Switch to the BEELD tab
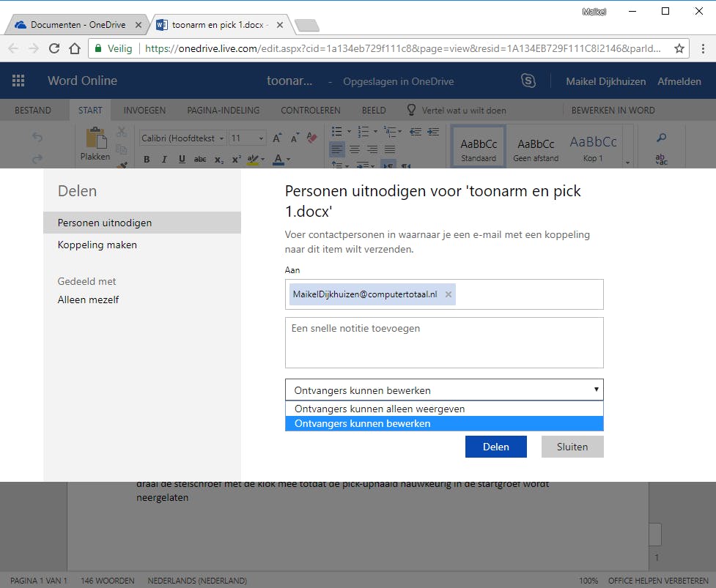 (374, 111)
